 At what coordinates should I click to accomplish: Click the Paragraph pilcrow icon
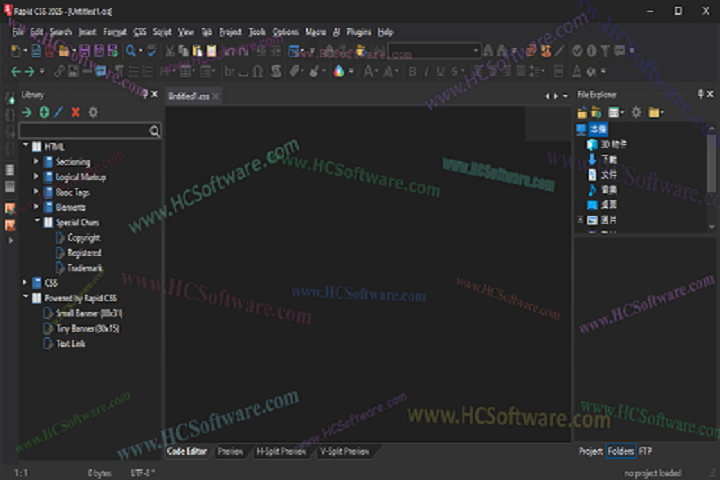pos(119,72)
